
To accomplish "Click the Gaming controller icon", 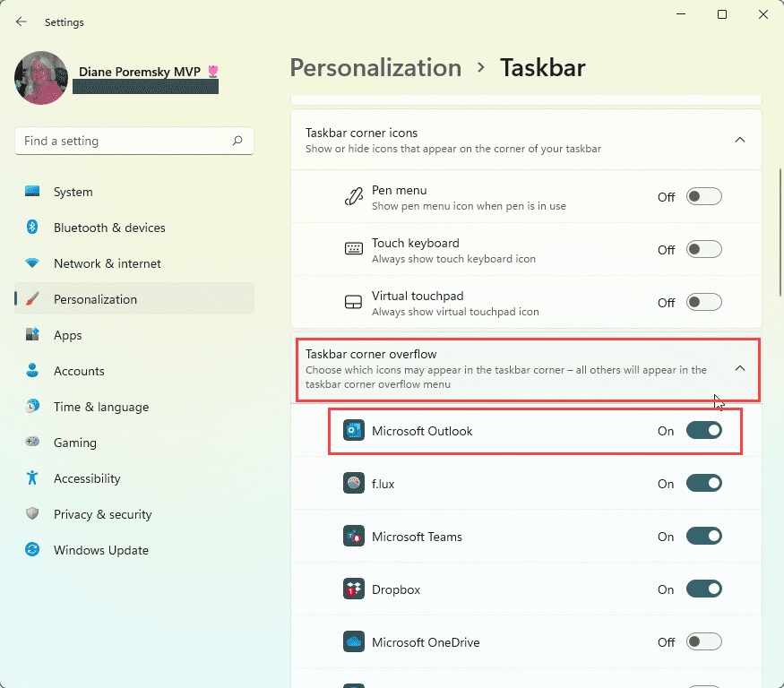I will (32, 442).
